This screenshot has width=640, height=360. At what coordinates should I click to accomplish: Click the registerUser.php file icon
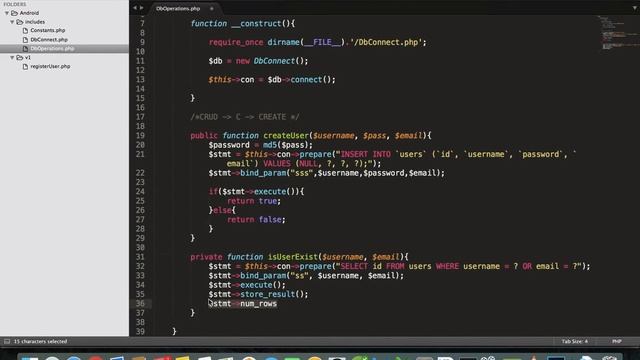pyautogui.click(x=25, y=67)
